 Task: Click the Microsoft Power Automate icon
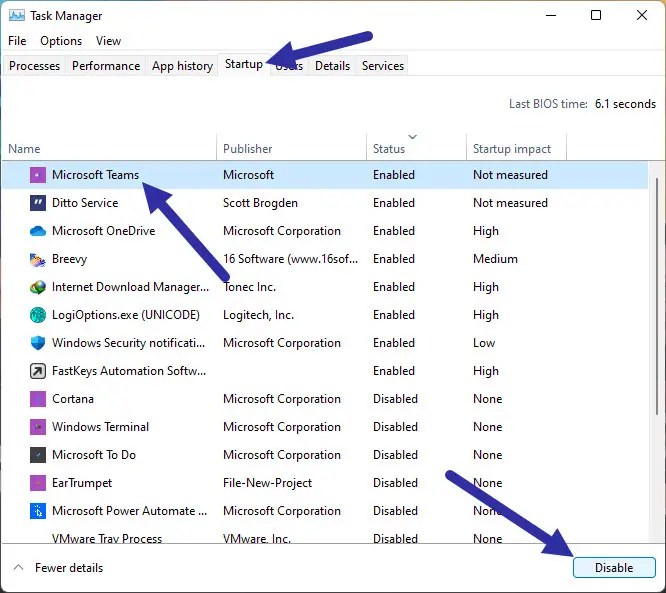click(x=38, y=511)
